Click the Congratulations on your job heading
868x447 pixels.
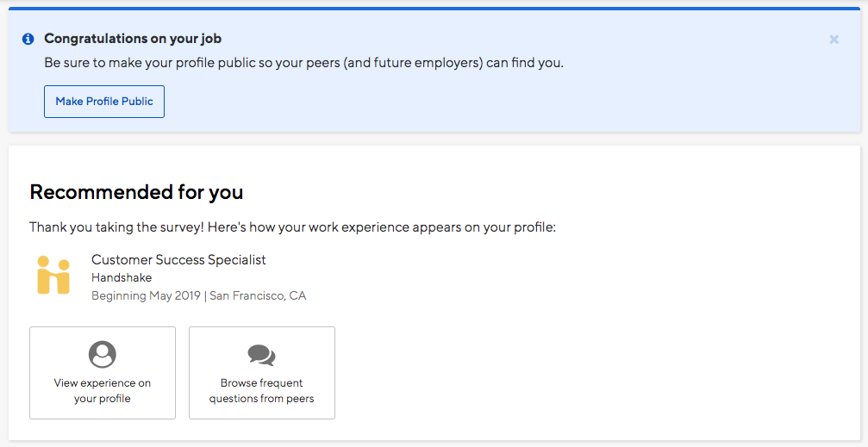pos(133,39)
